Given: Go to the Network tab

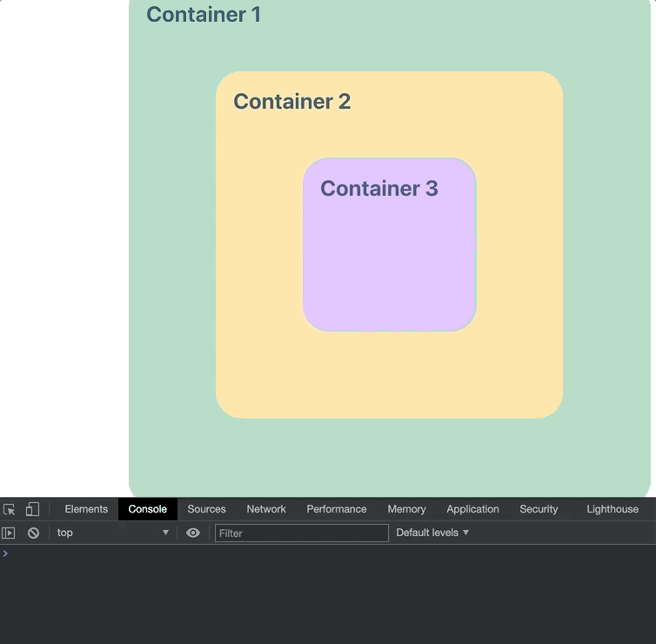Looking at the screenshot, I should [x=266, y=509].
